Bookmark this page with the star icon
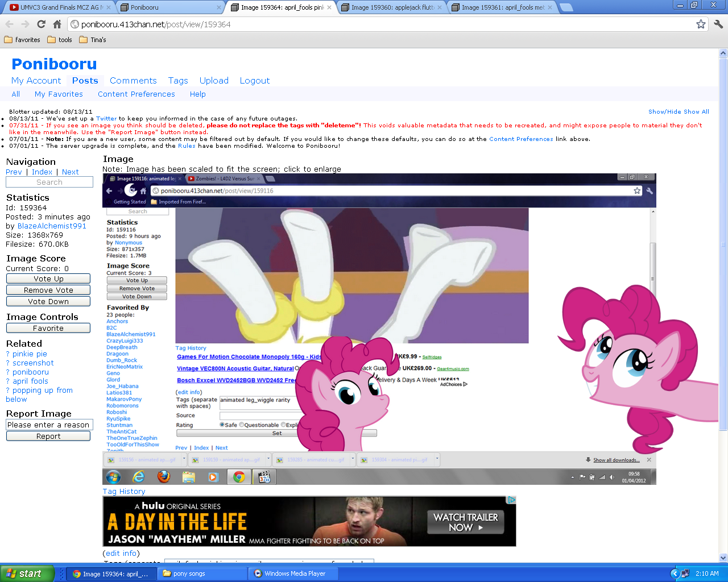The width and height of the screenshot is (728, 582). point(701,24)
